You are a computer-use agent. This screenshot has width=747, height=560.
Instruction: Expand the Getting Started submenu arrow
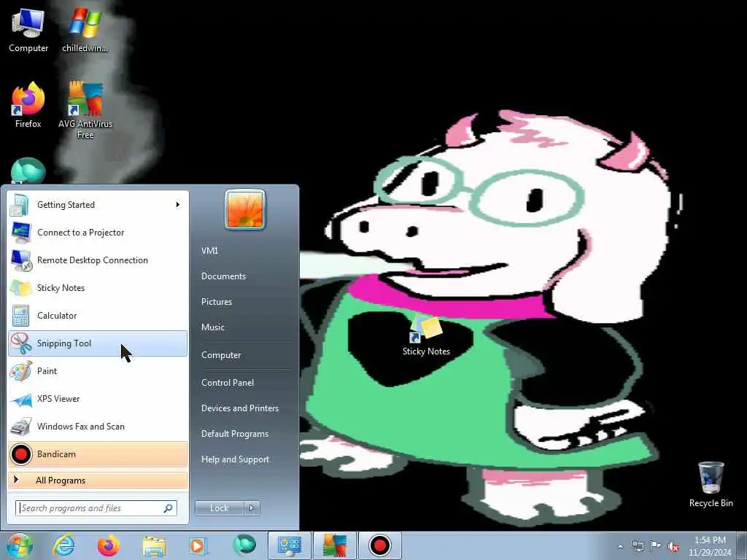coord(178,205)
